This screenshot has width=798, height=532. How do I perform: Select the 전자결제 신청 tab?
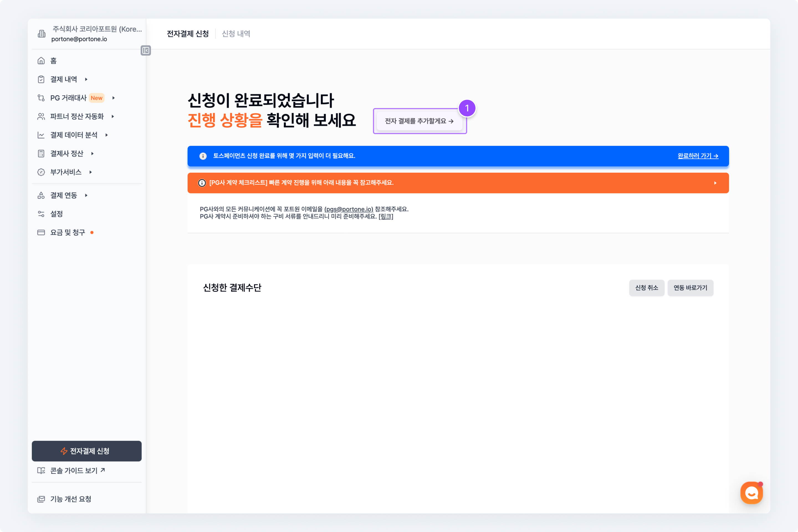pos(188,34)
